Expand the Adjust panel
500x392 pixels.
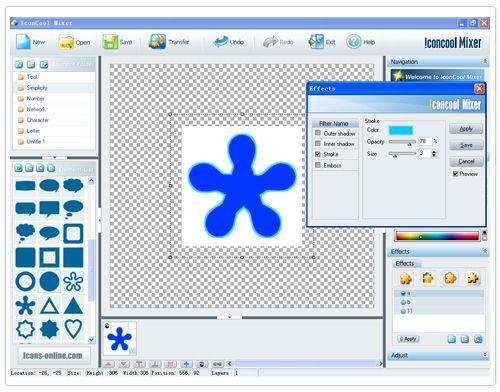click(x=485, y=355)
